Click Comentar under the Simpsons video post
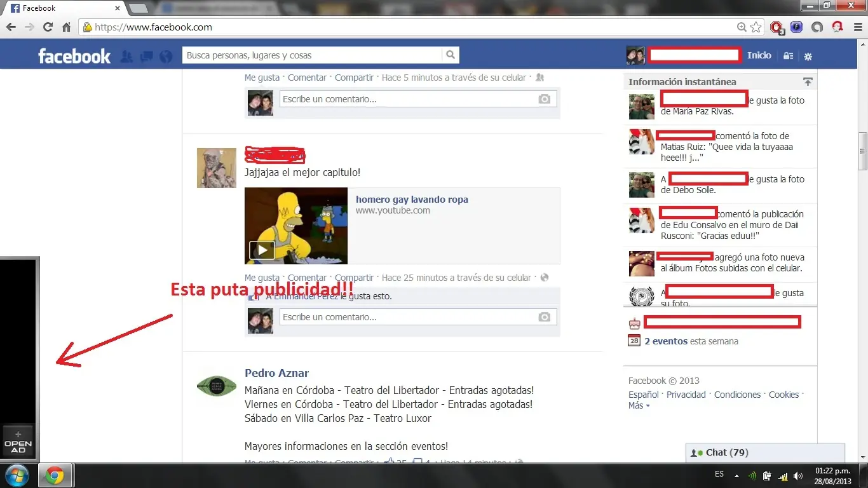This screenshot has width=868, height=488. pyautogui.click(x=307, y=278)
